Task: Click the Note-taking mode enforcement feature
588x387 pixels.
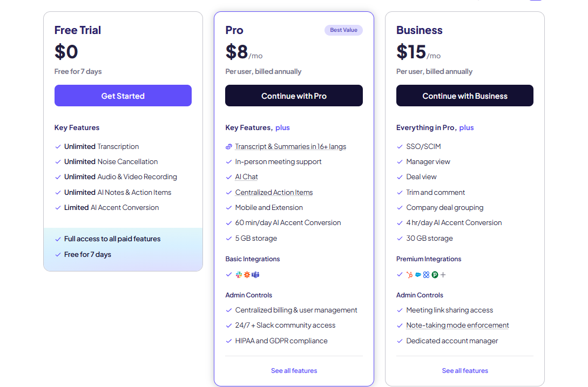Action: coord(457,325)
